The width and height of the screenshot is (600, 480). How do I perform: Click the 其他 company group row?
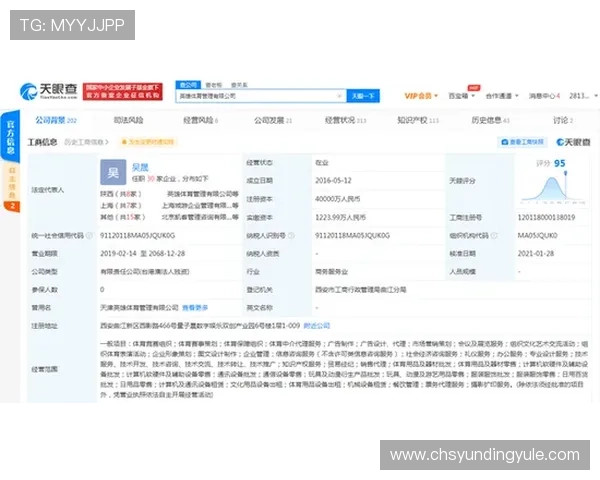point(170,217)
